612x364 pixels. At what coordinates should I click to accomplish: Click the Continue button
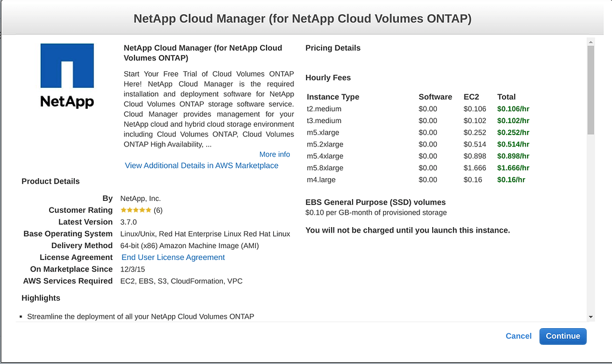(x=562, y=336)
